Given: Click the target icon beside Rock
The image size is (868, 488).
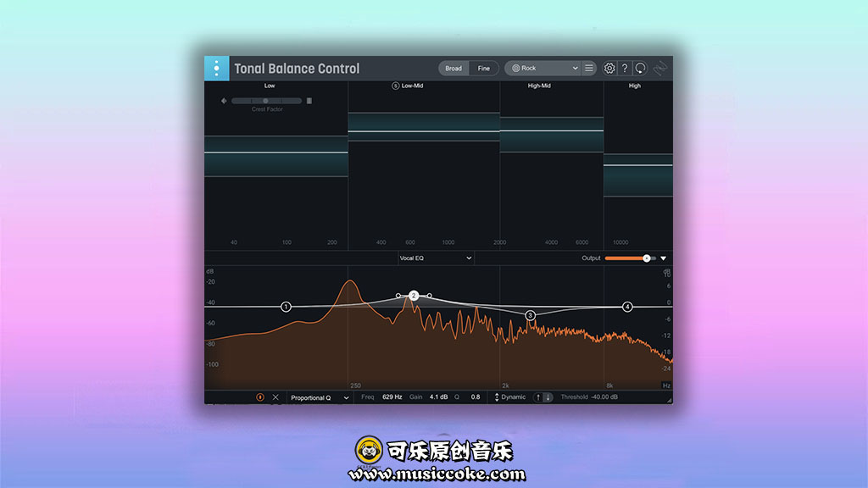Looking at the screenshot, I should click(x=515, y=68).
